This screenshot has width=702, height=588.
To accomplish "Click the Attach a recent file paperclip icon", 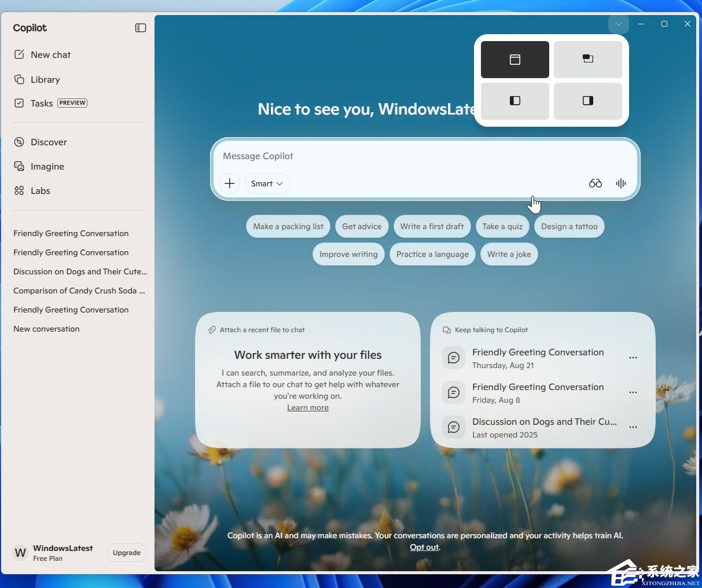I will [x=212, y=330].
